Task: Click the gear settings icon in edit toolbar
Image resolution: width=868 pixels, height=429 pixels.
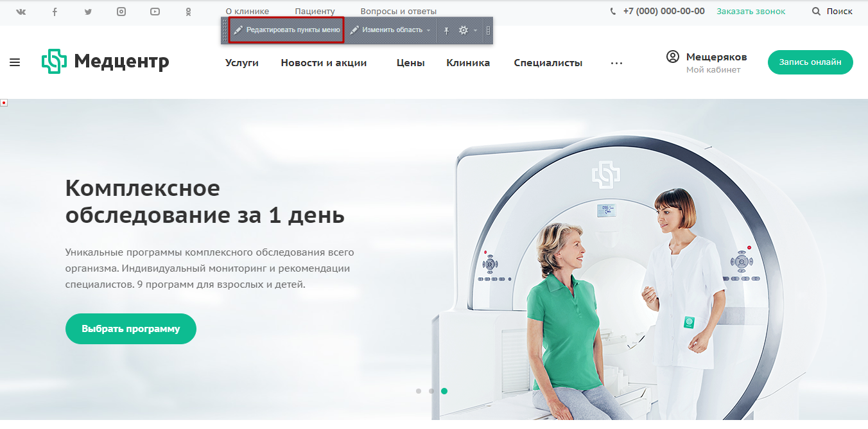Action: (464, 30)
